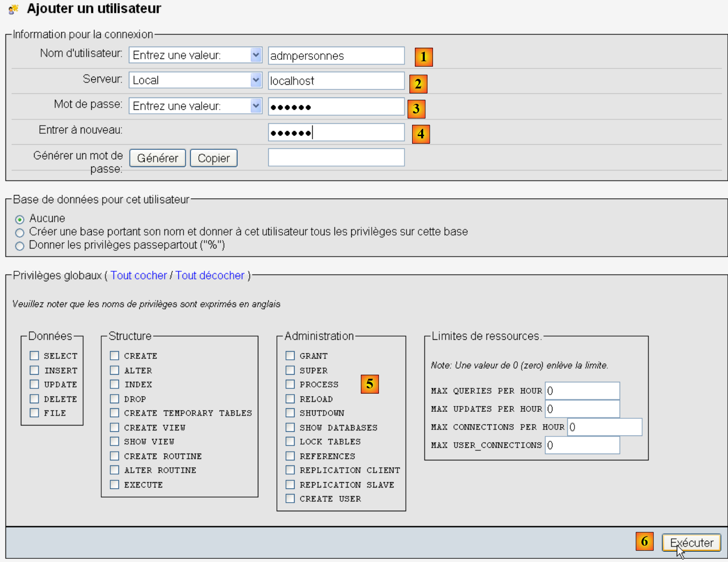The height and width of the screenshot is (562, 728).
Task: Click the username field containing admpersonnes
Action: [336, 56]
